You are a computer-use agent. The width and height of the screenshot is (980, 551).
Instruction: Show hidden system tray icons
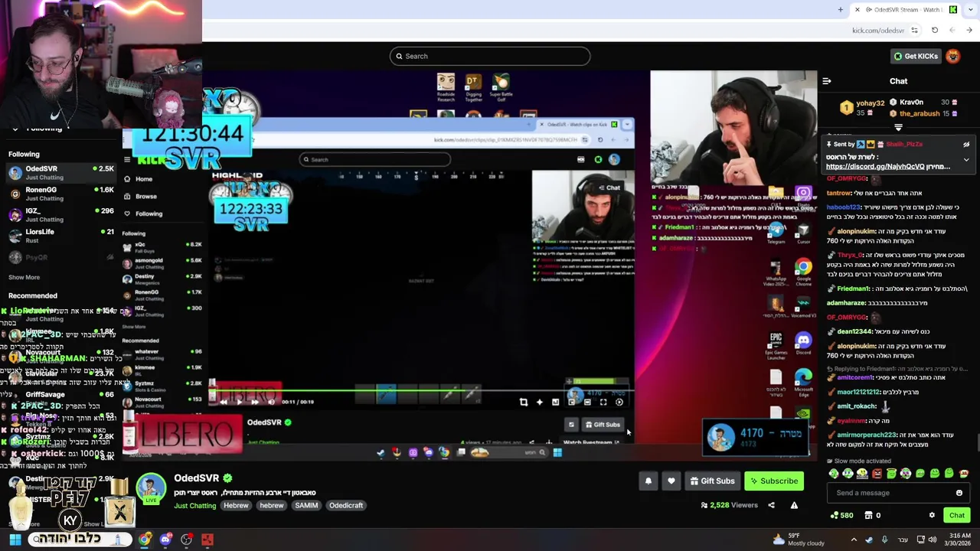click(854, 540)
